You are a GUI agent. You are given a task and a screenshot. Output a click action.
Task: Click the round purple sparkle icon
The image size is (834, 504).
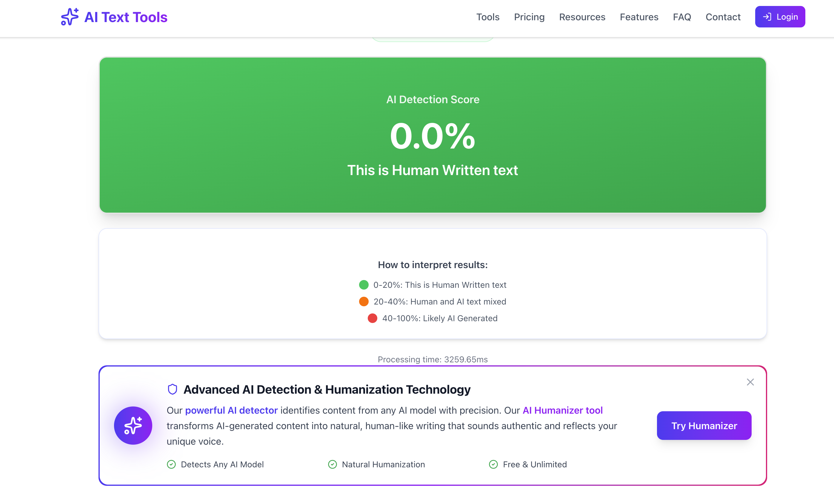(133, 425)
